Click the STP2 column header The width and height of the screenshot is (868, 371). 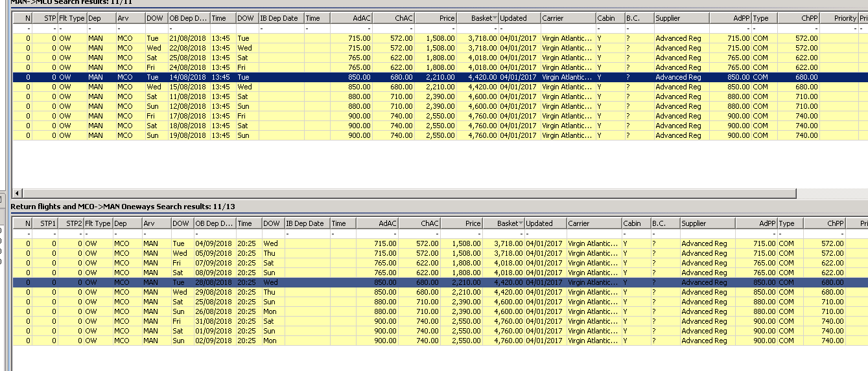(x=72, y=223)
